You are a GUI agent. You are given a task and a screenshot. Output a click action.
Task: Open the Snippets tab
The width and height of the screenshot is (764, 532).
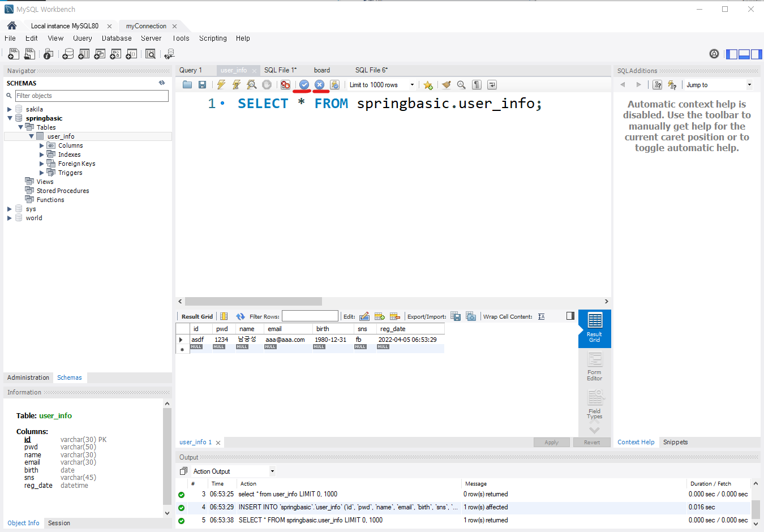(x=676, y=442)
